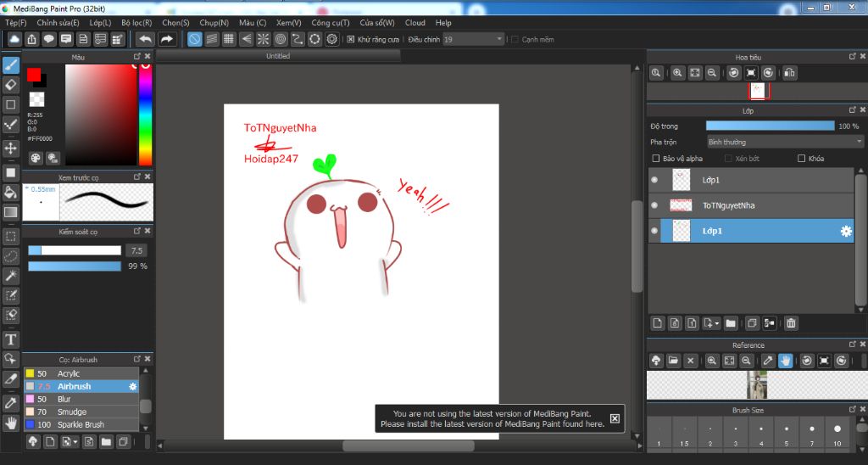The image size is (868, 465).
Task: Zoom out on the Navigator panel
Action: tap(712, 73)
